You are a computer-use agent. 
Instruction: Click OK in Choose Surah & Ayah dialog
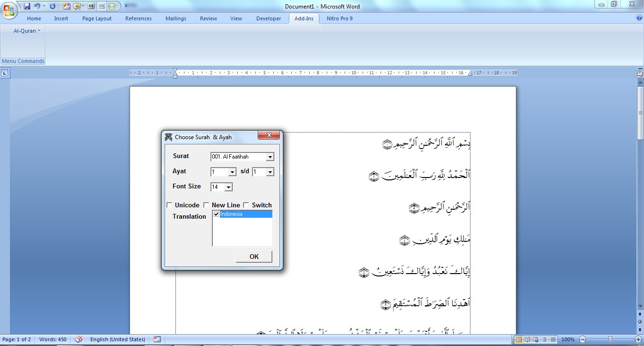(x=254, y=257)
